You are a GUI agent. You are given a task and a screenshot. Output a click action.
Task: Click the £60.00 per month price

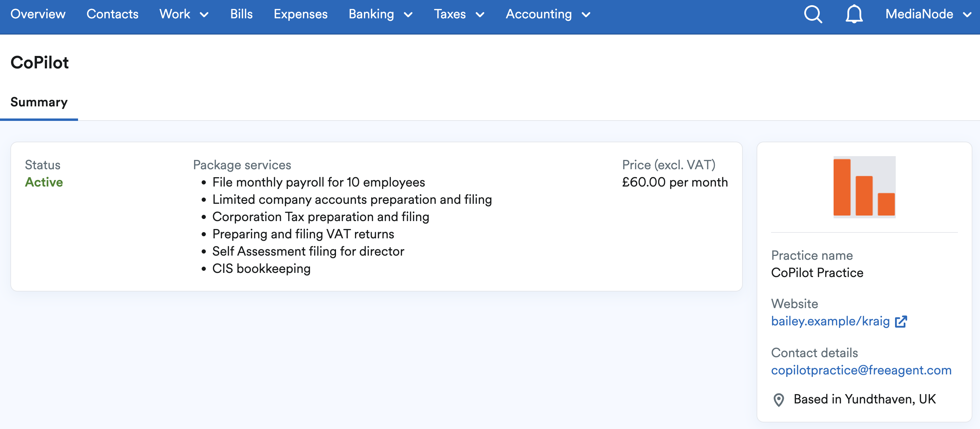click(x=675, y=182)
